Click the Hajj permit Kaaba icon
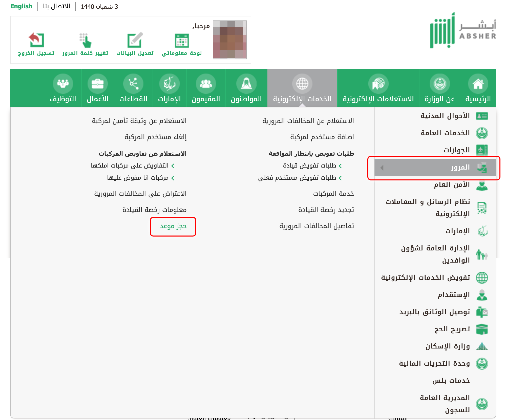505x420 pixels. [482, 329]
